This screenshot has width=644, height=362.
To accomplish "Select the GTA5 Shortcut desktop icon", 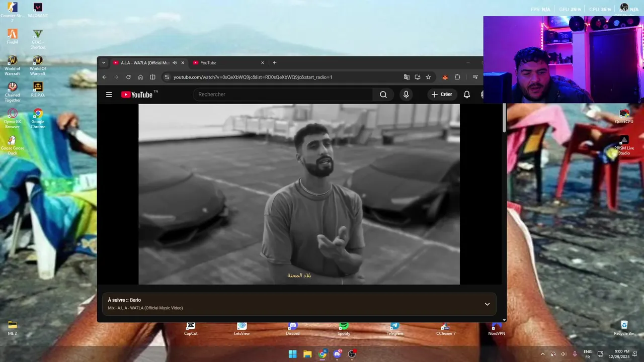I will pos(38,39).
